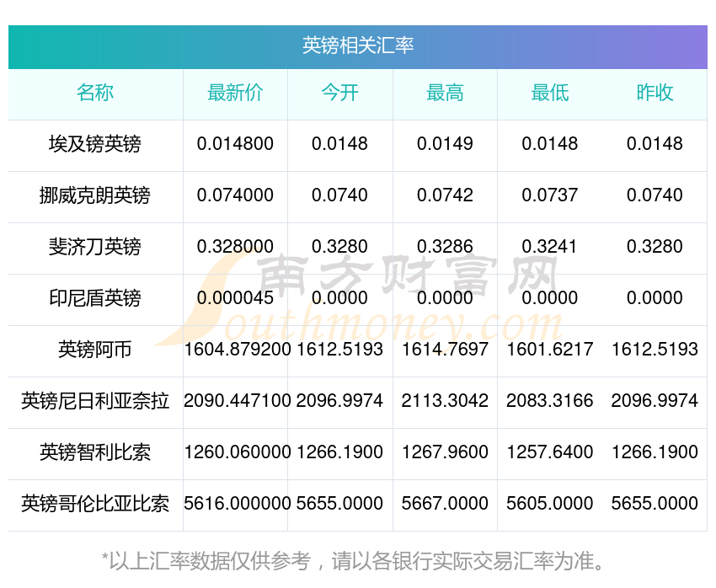This screenshot has width=716, height=588.
Task: Click the low value 2083.3166
Action: (x=550, y=401)
